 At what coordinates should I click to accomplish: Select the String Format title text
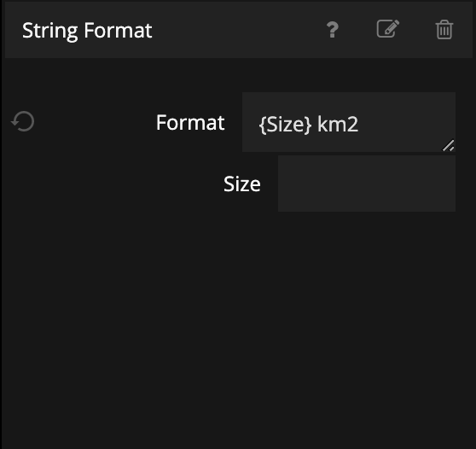(x=87, y=31)
